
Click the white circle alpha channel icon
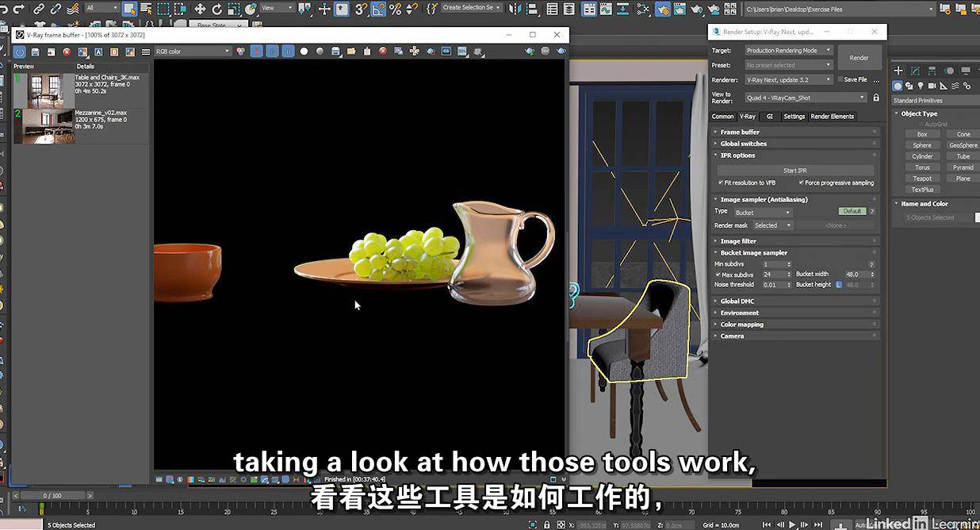pyautogui.click(x=304, y=52)
